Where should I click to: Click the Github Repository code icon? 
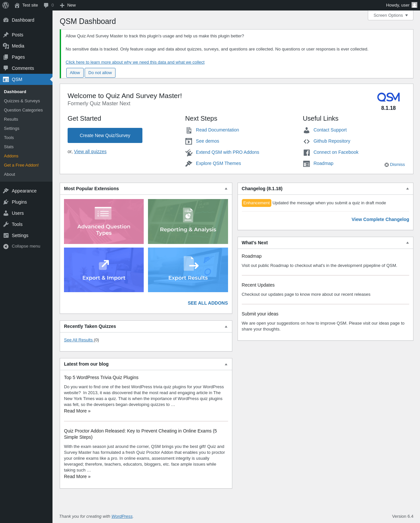pyautogui.click(x=306, y=141)
